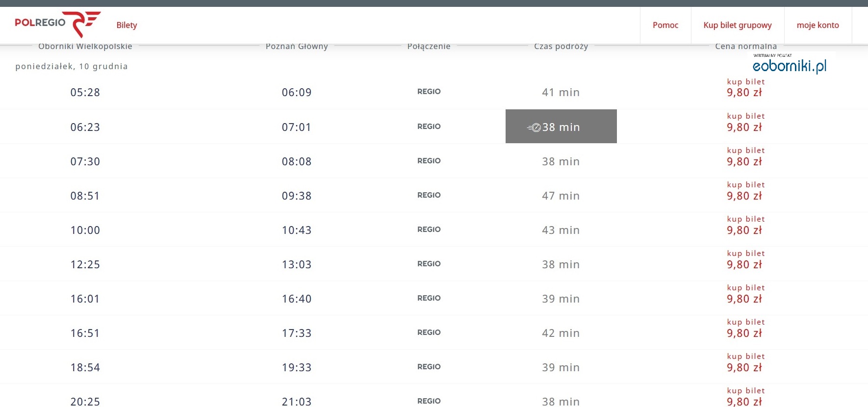This screenshot has height=407, width=868.
Task: Click the Czas podróży column header
Action: pyautogui.click(x=561, y=47)
